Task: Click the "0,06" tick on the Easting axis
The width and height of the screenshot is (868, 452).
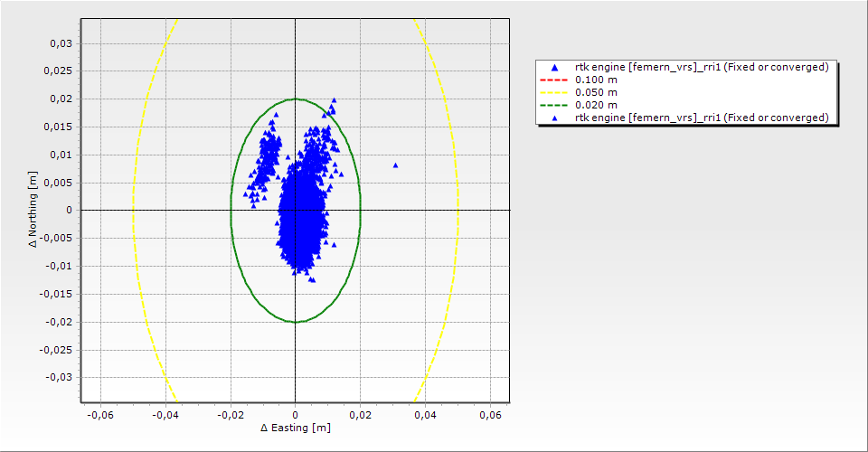Action: (489, 414)
